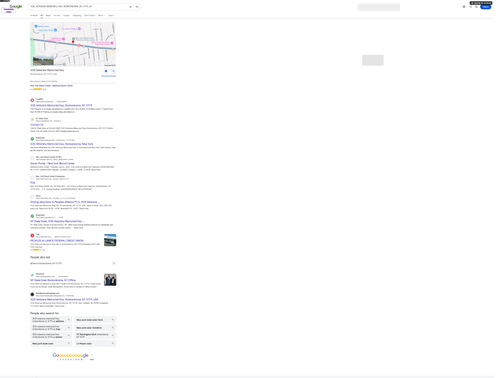Click the Glassdoor favicon
Image resolution: width=500 pixels, height=378 pixels.
32,275
